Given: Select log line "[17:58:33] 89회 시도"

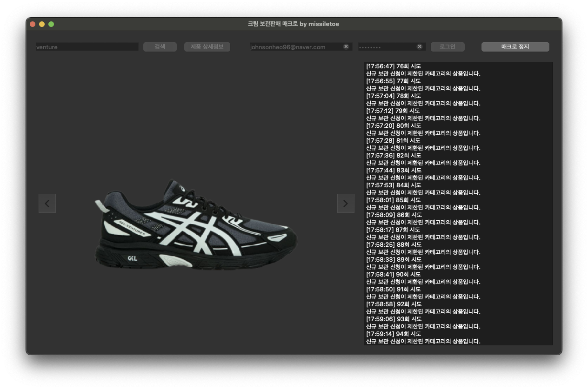Looking at the screenshot, I should pyautogui.click(x=394, y=259).
